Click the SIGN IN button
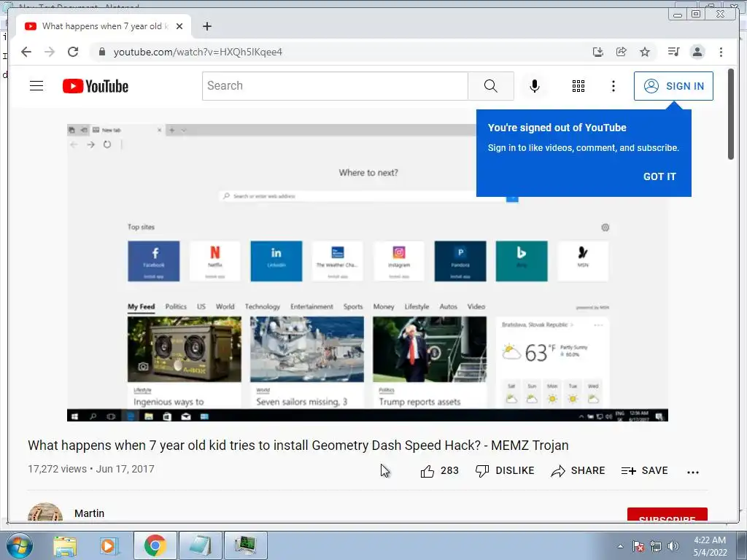Screen dimensions: 747x560 pyautogui.click(x=673, y=86)
